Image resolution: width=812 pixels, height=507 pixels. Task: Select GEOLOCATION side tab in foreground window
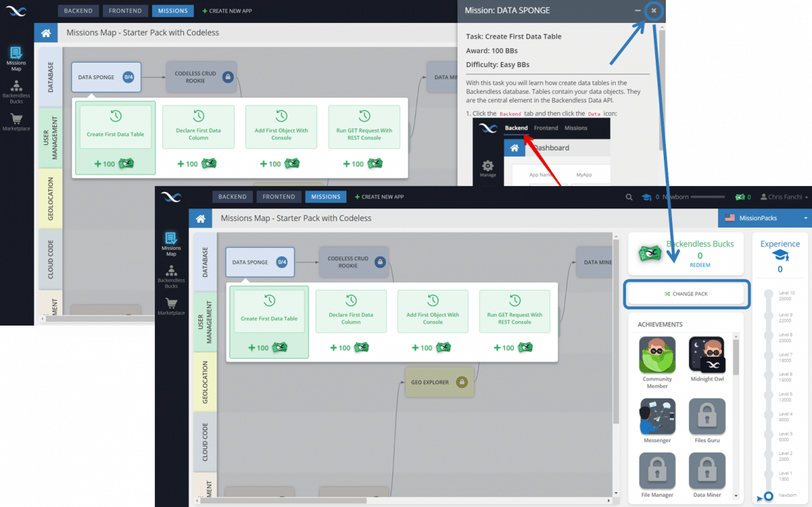[x=205, y=382]
